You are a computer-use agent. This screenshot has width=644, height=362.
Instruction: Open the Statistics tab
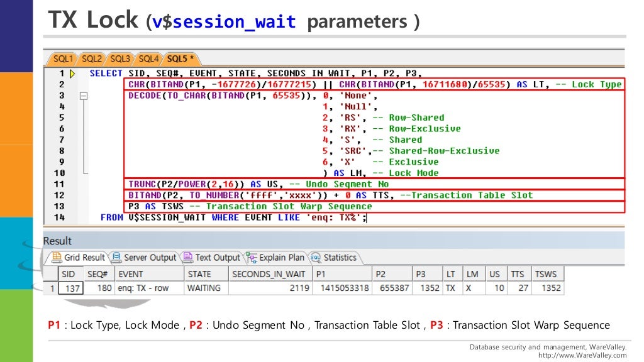pyautogui.click(x=334, y=257)
